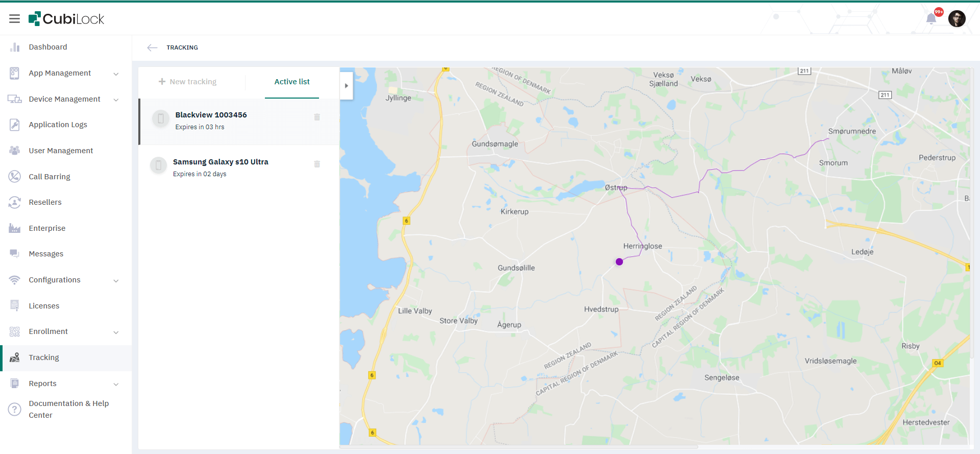
Task: Expand the Enrollment chevron
Action: [x=116, y=332]
